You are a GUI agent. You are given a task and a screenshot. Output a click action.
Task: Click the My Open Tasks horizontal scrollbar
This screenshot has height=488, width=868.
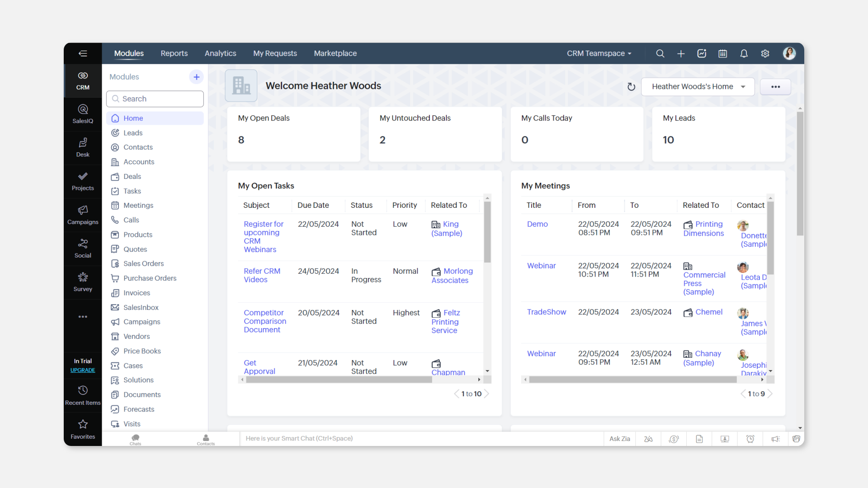click(x=339, y=380)
